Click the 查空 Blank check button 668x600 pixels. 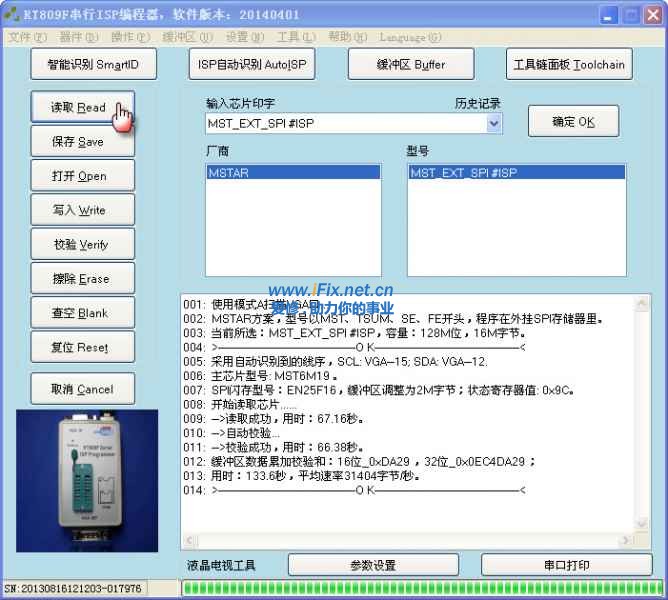[x=79, y=313]
